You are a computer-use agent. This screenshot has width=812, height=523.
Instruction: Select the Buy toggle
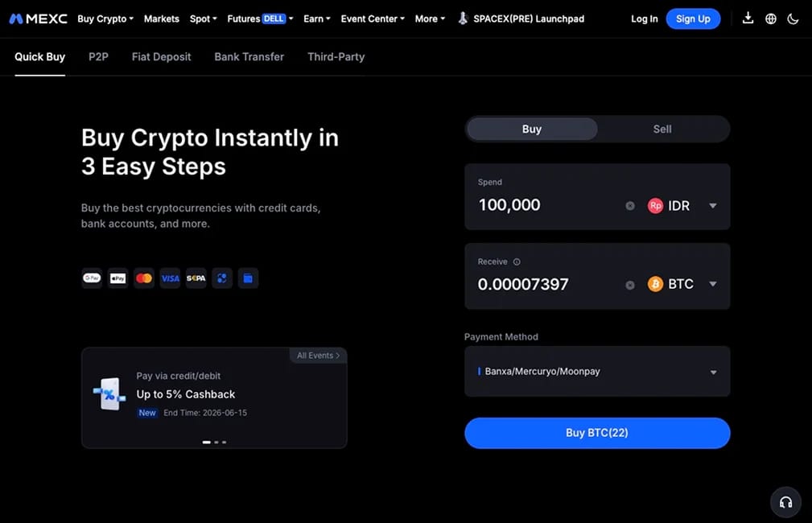(x=532, y=129)
